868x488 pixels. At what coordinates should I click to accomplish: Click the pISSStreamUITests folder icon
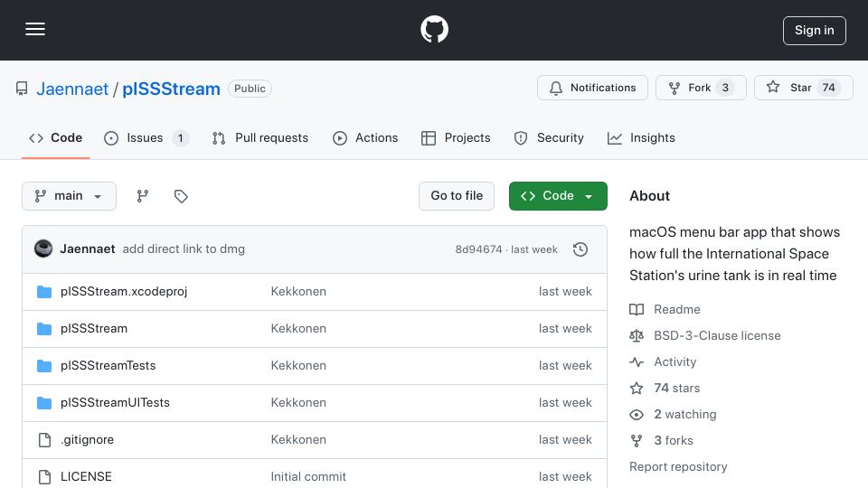44,403
